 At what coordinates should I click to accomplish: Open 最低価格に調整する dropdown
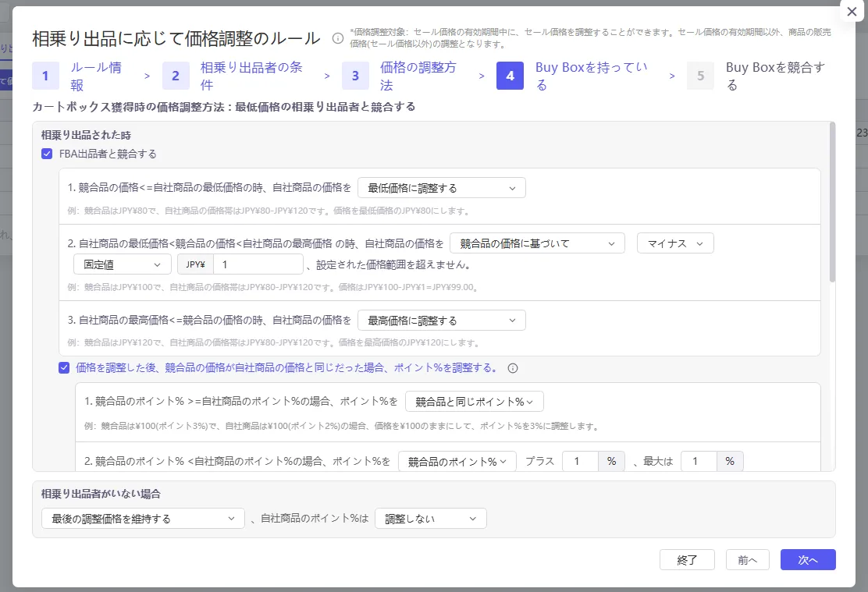[x=442, y=188]
